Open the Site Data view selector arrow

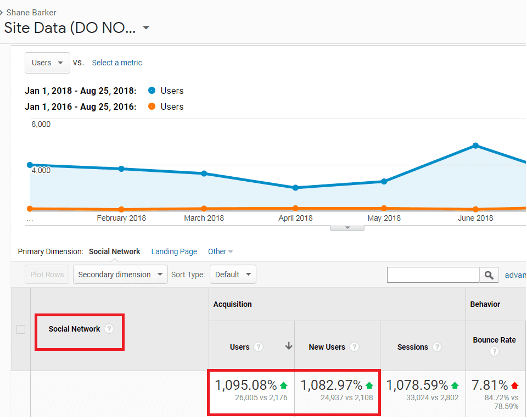[146, 28]
